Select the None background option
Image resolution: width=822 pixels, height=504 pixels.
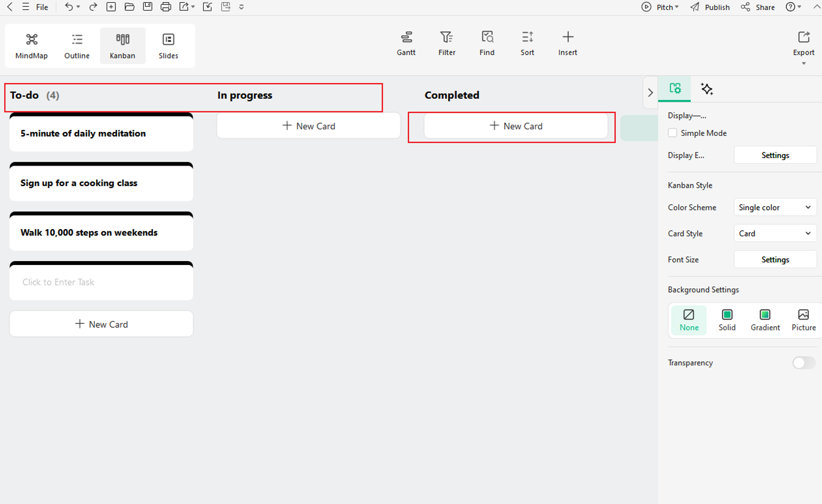tap(688, 320)
